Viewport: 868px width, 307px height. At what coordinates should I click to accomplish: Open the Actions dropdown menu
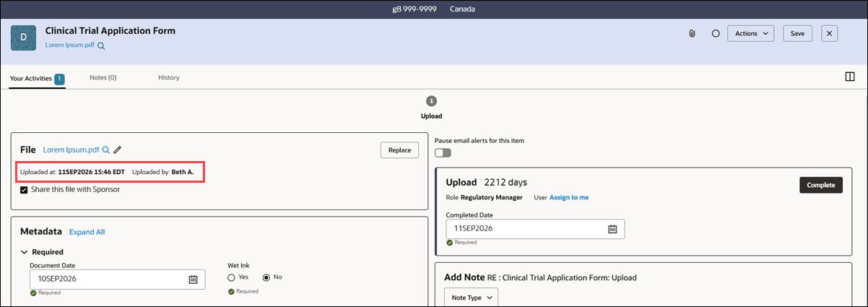click(750, 33)
